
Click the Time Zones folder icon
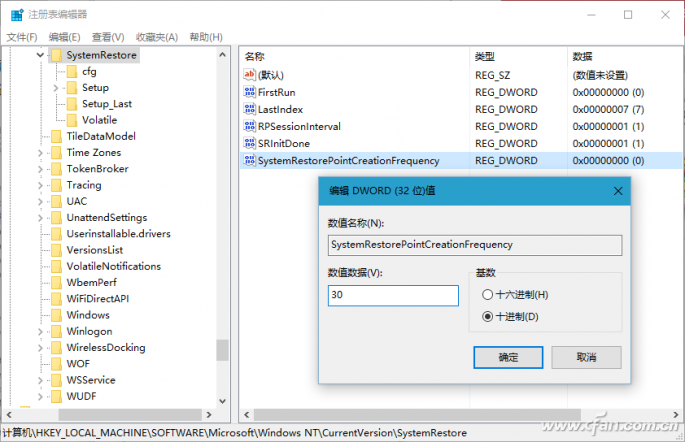tap(56, 153)
